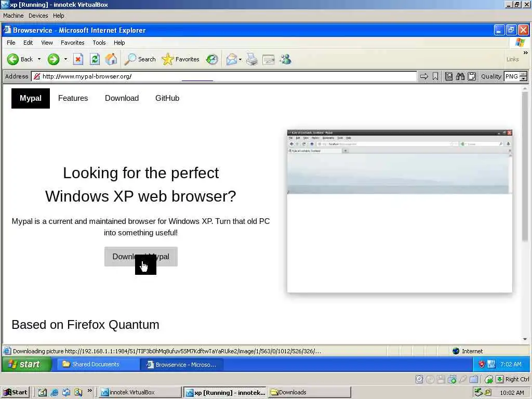Click the clipboard icon in address row
Image resolution: width=532 pixels, height=399 pixels.
472,76
